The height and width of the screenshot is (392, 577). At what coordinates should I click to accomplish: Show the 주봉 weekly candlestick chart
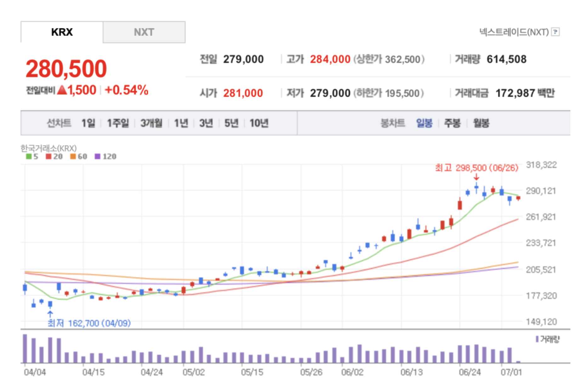(x=452, y=123)
